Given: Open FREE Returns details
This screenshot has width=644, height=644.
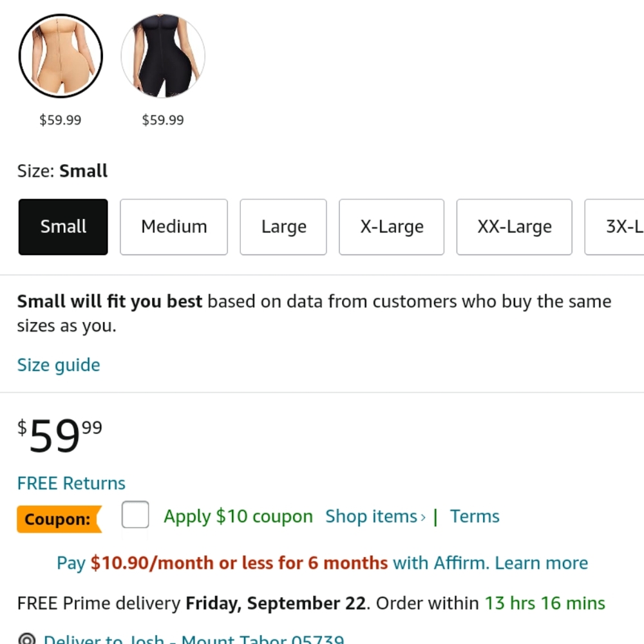Looking at the screenshot, I should 71,483.
